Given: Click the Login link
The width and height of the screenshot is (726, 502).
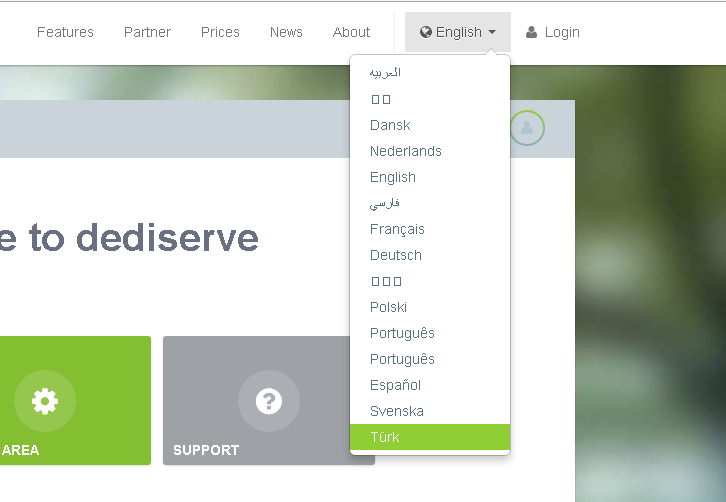Looking at the screenshot, I should [x=562, y=32].
